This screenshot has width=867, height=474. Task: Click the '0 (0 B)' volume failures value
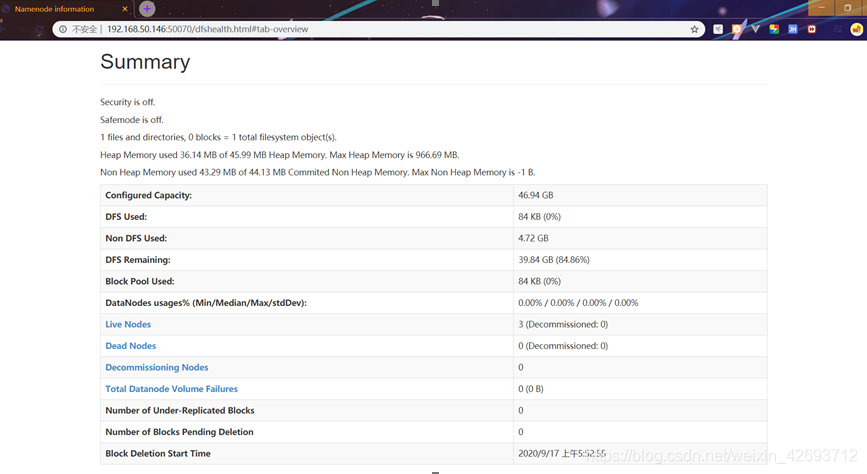(x=531, y=389)
